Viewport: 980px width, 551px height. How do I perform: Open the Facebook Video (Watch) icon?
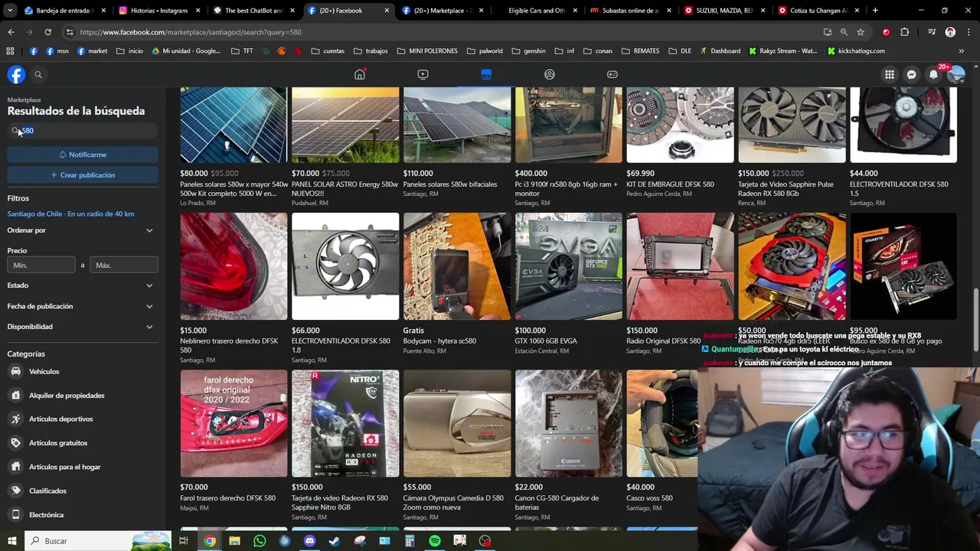423,74
